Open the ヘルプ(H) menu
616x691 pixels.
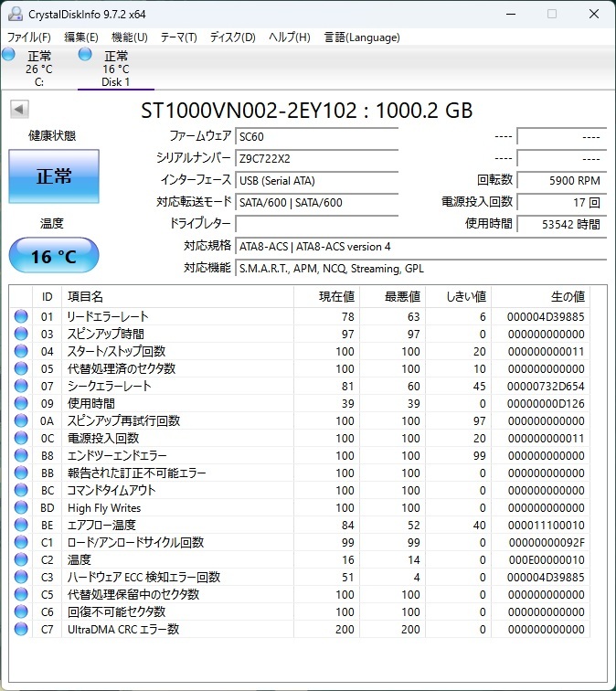[290, 37]
